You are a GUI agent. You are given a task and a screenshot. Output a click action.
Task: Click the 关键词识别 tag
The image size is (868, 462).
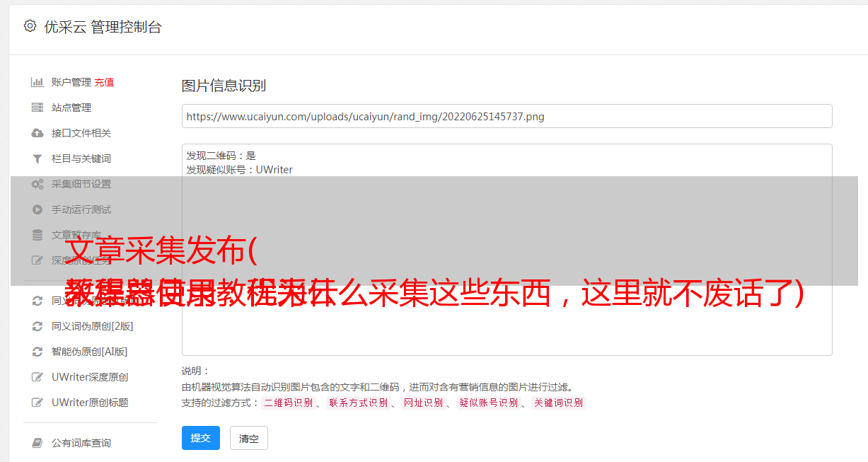[x=559, y=403]
